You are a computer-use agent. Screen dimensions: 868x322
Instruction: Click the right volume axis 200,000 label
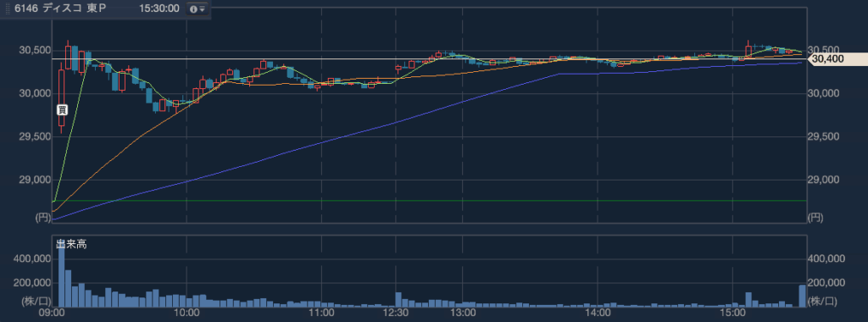826,283
